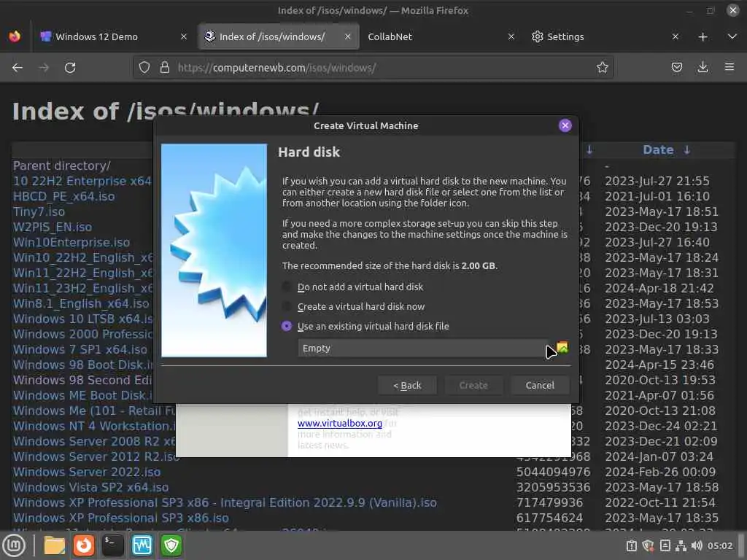Reload the current page
747x560 pixels.
(70, 68)
